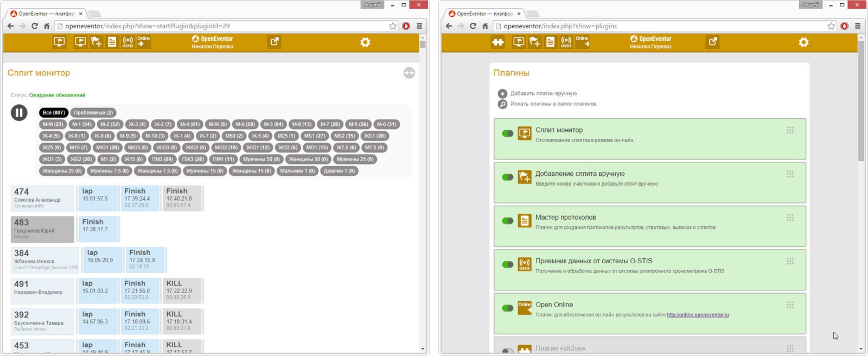
Task: Open settings gear in right window header
Action: coord(803,42)
